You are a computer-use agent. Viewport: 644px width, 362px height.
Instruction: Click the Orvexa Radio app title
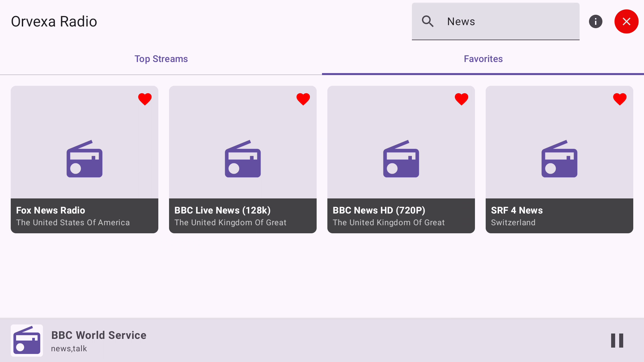(54, 21)
